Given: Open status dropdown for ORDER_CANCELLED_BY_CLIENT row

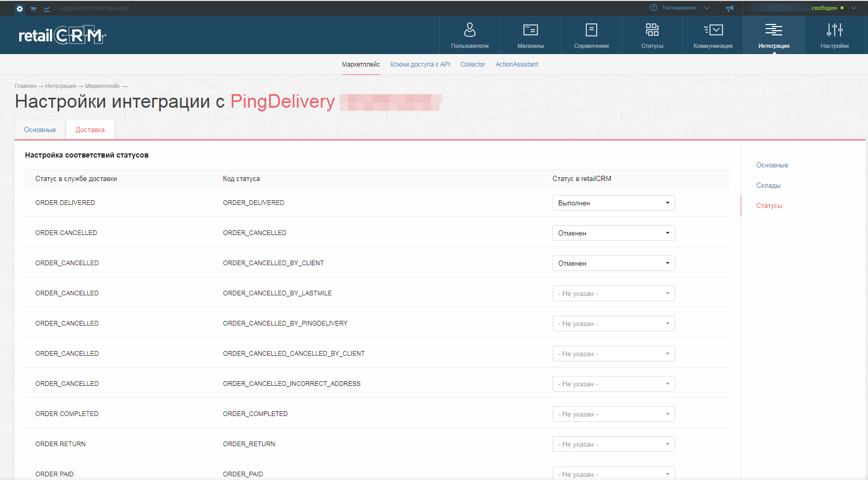Looking at the screenshot, I should coord(613,263).
